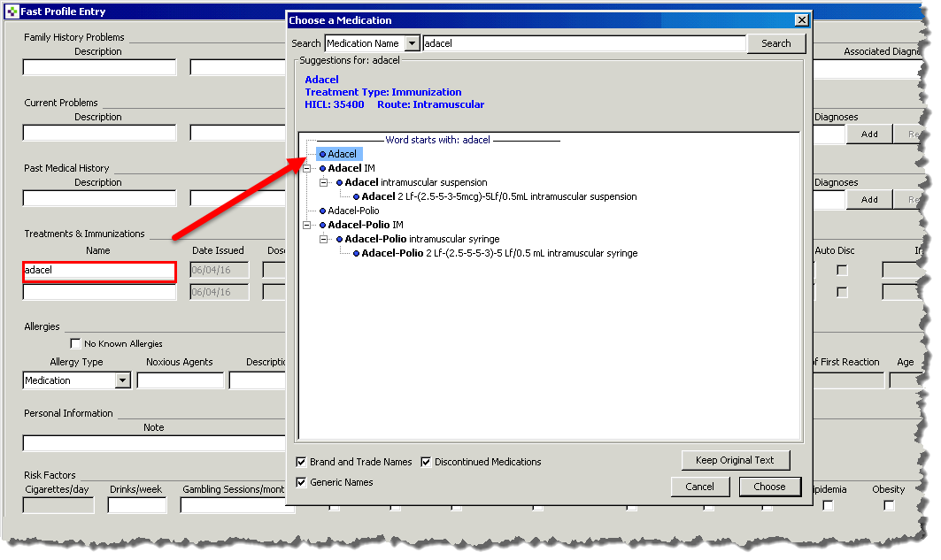Select Adacel 2 Lf-(2.5-5-3-5mcg) suspension entry
941x560 pixels.
point(499,196)
